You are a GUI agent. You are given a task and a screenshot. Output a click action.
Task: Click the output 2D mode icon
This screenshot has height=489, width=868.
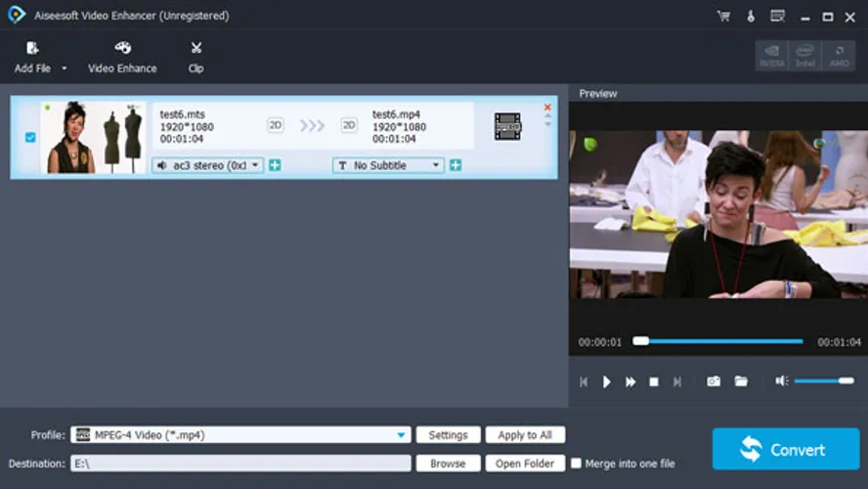pos(349,126)
